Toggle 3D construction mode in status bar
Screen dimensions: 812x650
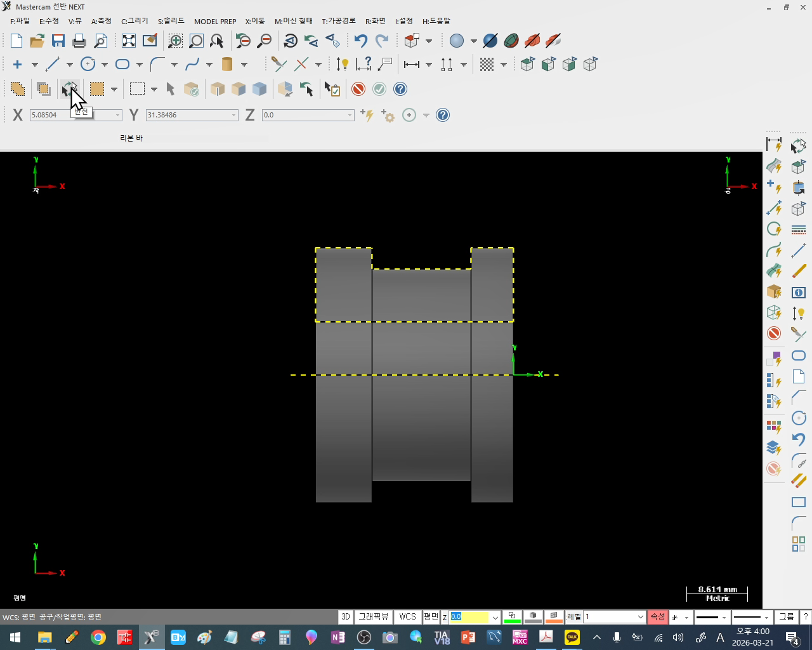pyautogui.click(x=346, y=617)
